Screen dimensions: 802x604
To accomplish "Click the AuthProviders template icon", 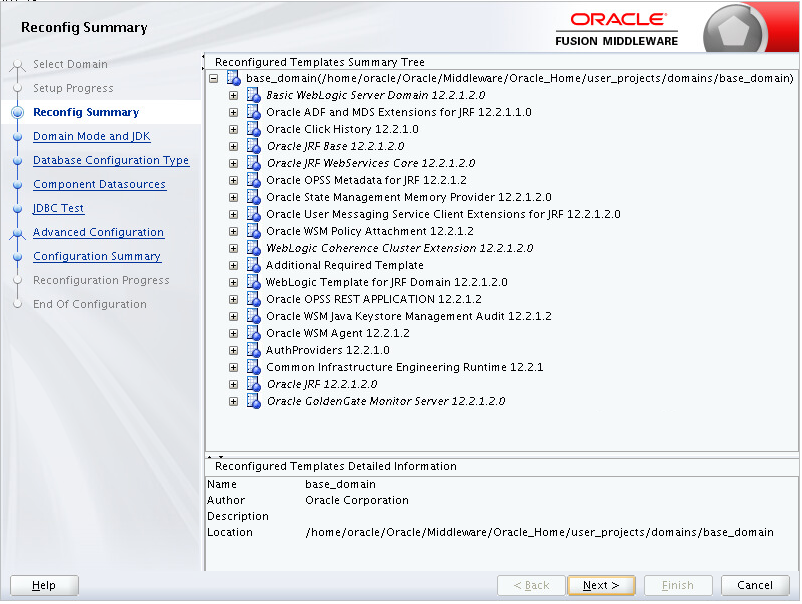I will [x=254, y=350].
